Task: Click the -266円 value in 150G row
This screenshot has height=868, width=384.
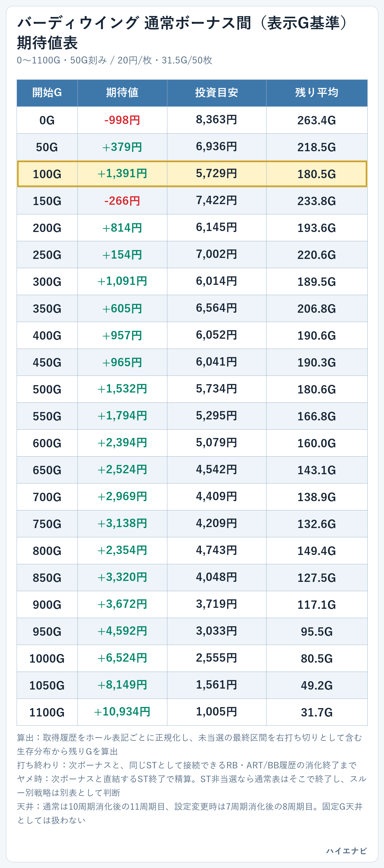Action: (122, 201)
